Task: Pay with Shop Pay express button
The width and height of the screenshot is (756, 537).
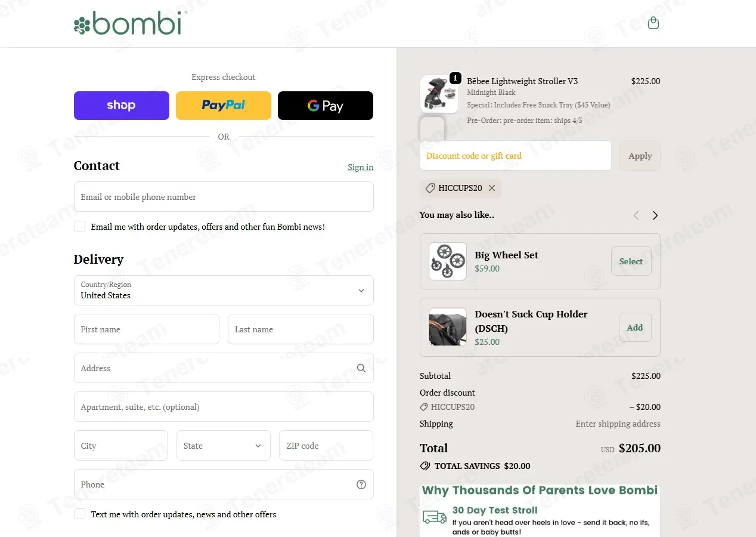Action: pos(122,106)
